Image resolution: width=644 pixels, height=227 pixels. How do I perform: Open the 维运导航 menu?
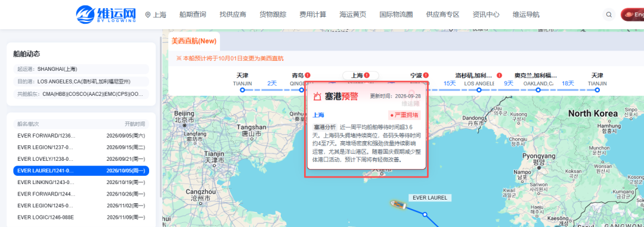(x=526, y=15)
